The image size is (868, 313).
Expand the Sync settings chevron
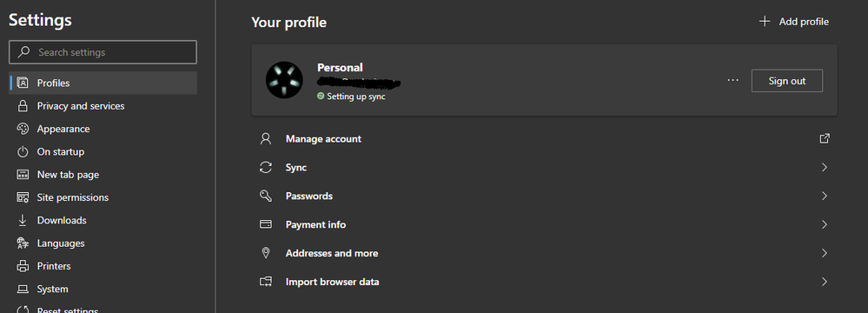[x=825, y=167]
